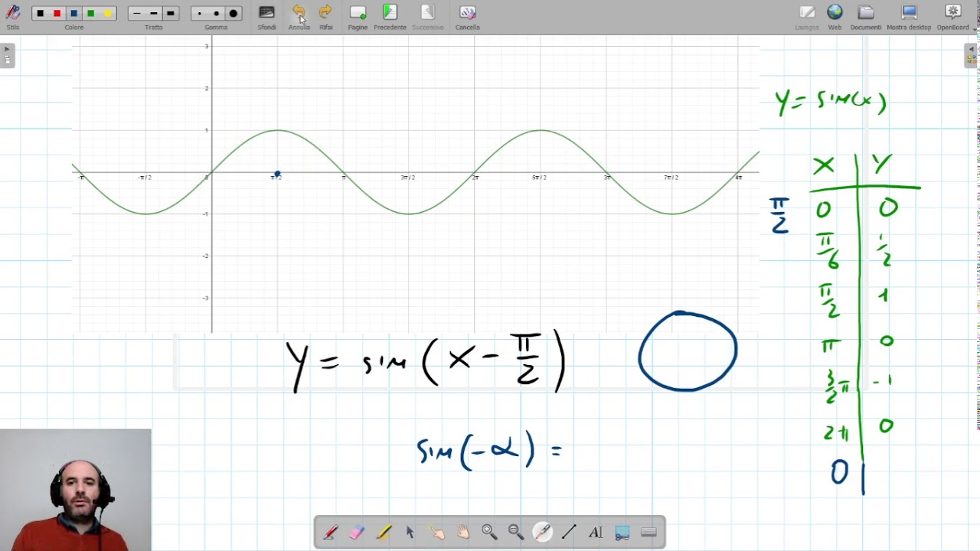Go to Precedente page

pyautogui.click(x=390, y=17)
